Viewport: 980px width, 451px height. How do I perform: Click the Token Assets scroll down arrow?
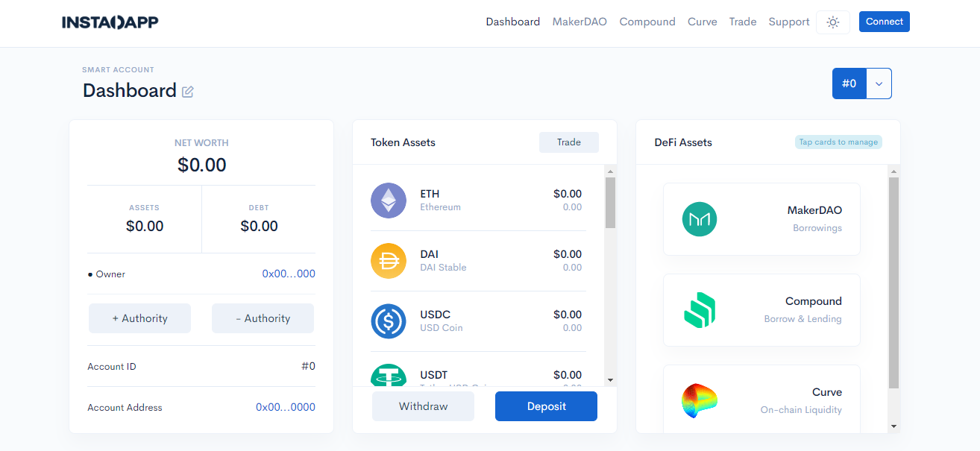(610, 380)
